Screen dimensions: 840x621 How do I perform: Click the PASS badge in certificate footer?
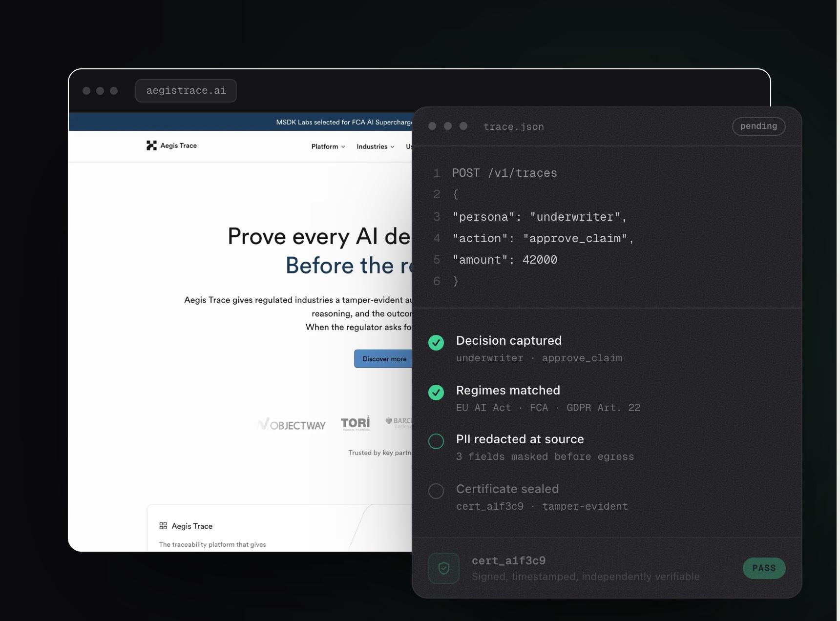pyautogui.click(x=764, y=568)
